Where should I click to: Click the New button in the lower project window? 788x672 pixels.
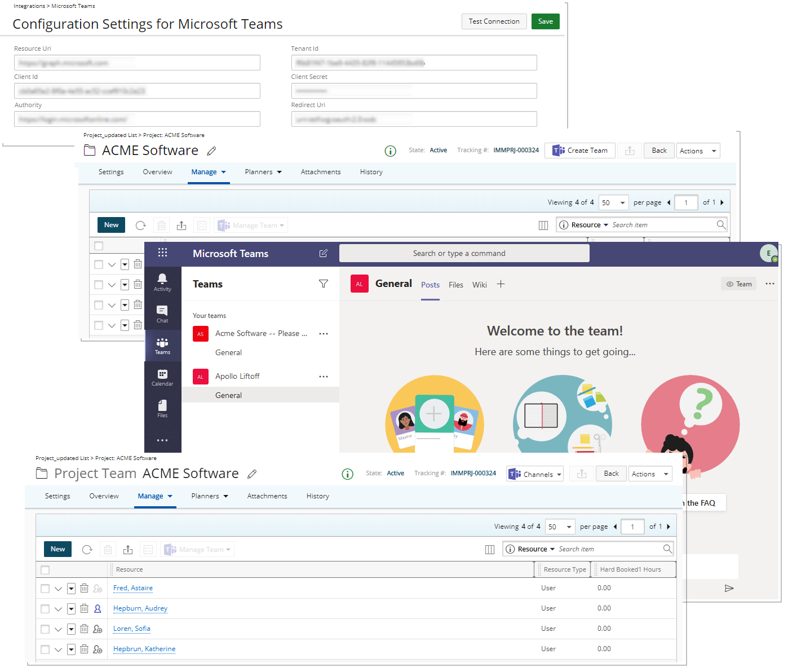coord(58,549)
